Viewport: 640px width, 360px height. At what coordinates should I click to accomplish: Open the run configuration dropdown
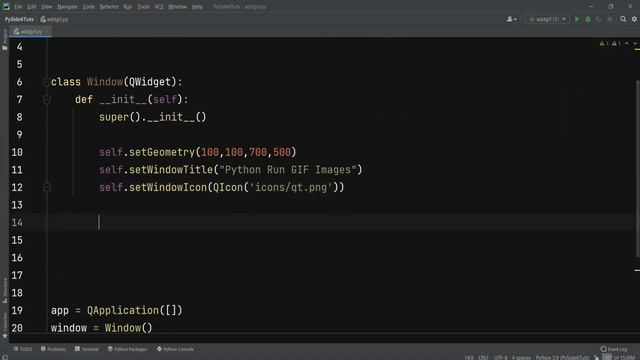click(547, 19)
